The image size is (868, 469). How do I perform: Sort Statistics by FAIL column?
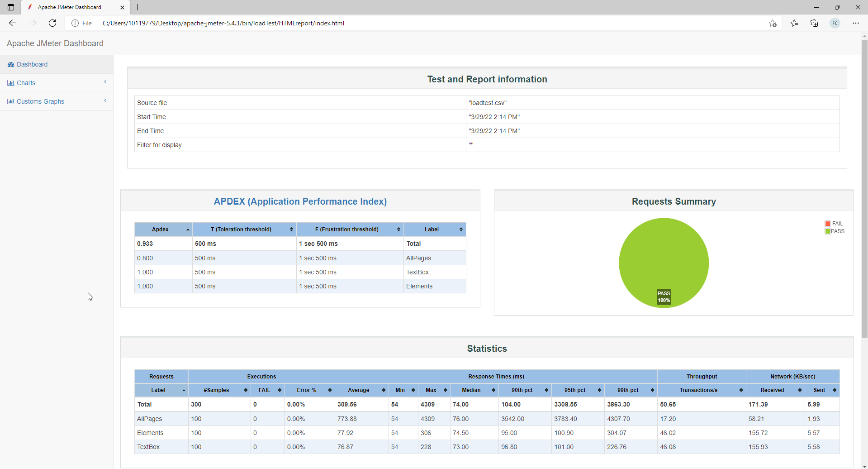pos(267,390)
